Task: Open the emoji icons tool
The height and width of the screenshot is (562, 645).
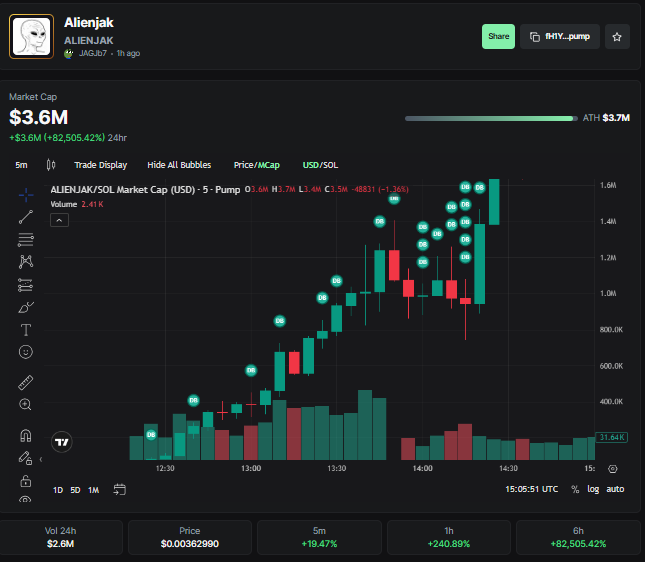Action: tap(26, 352)
